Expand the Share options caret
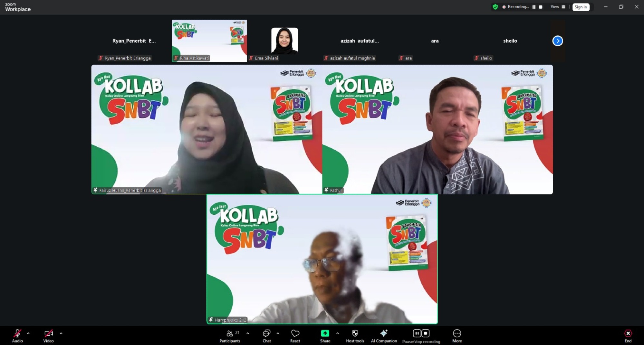This screenshot has width=644, height=345. coord(337,333)
